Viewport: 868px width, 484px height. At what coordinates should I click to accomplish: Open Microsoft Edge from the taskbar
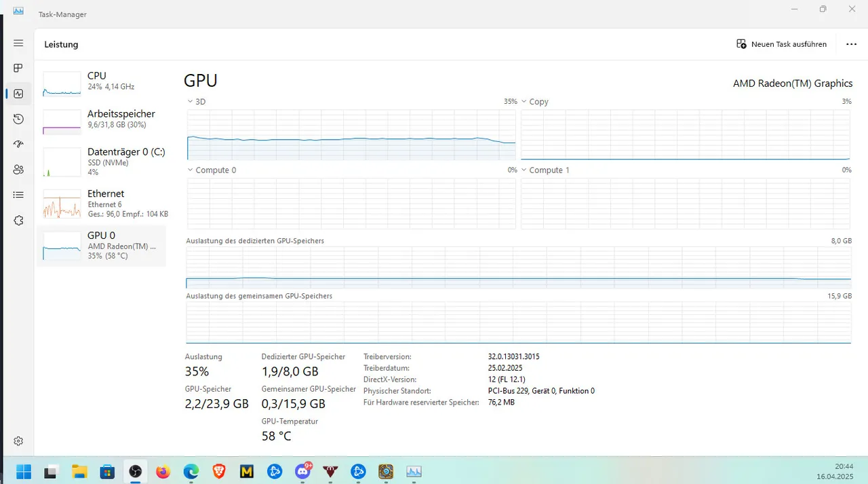(191, 471)
